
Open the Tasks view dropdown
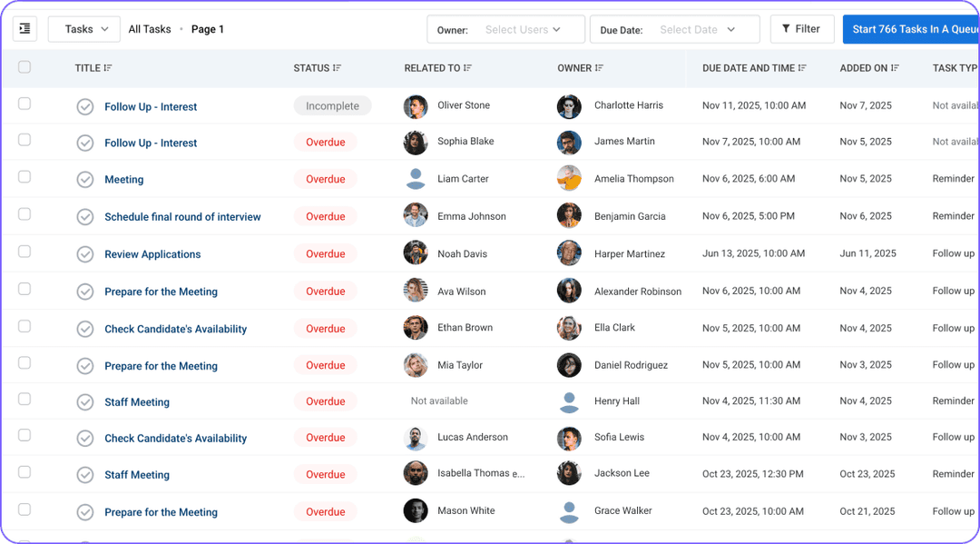click(x=83, y=28)
